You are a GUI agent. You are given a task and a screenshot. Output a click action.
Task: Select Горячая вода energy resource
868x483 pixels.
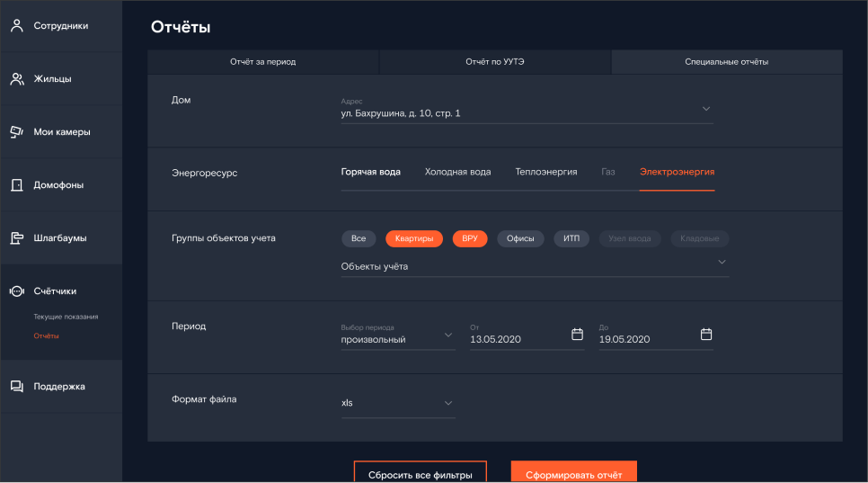click(371, 172)
